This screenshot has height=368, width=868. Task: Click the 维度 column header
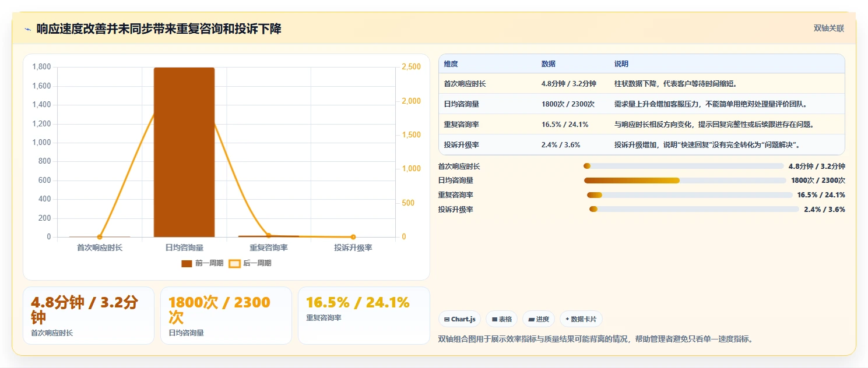pyautogui.click(x=451, y=64)
